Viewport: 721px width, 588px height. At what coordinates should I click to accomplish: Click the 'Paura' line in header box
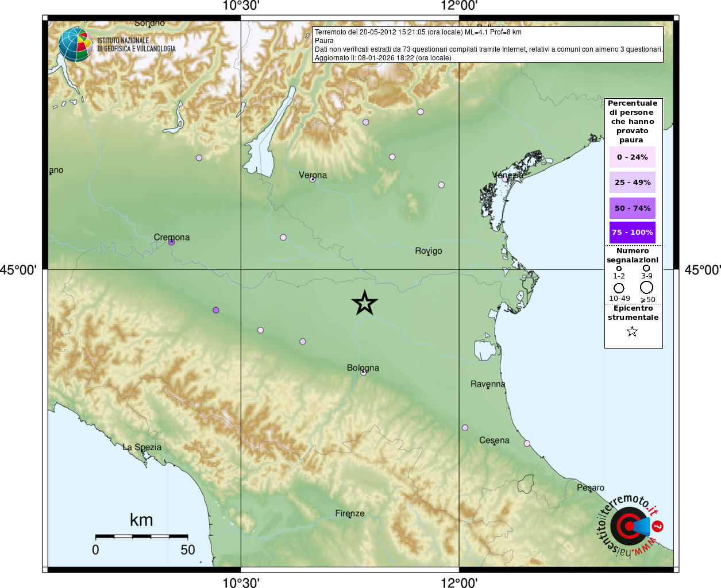(324, 41)
